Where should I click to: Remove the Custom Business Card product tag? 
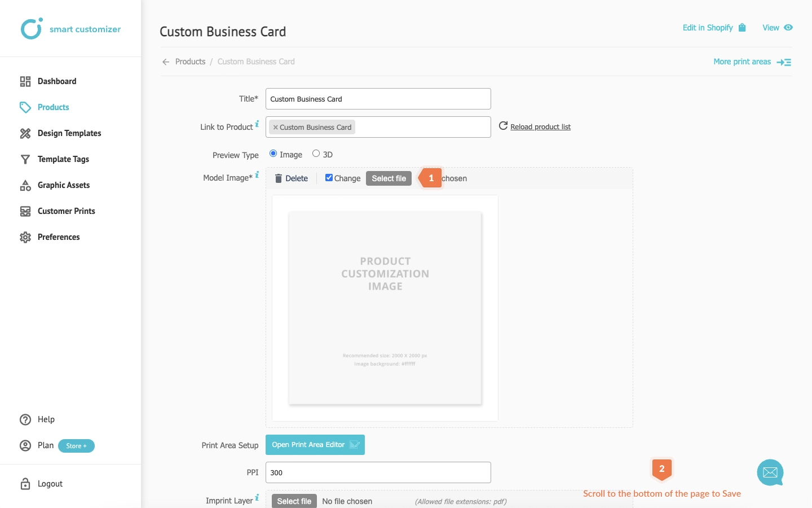(x=276, y=127)
